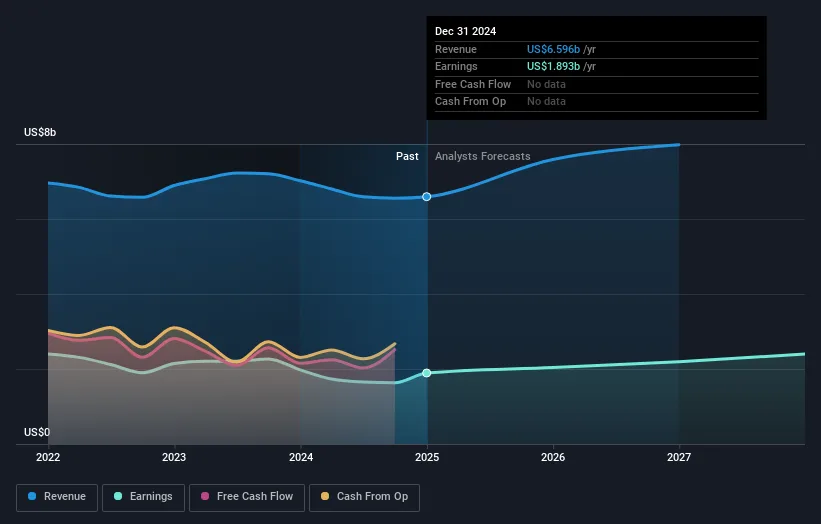Click the revenue forecast line end at 2027
The height and width of the screenshot is (524, 821).
point(679,145)
